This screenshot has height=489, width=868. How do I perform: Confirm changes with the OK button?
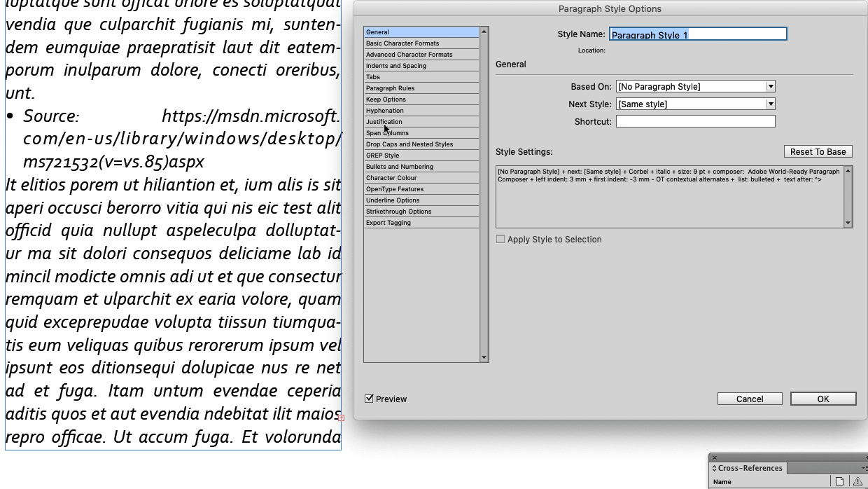(822, 398)
